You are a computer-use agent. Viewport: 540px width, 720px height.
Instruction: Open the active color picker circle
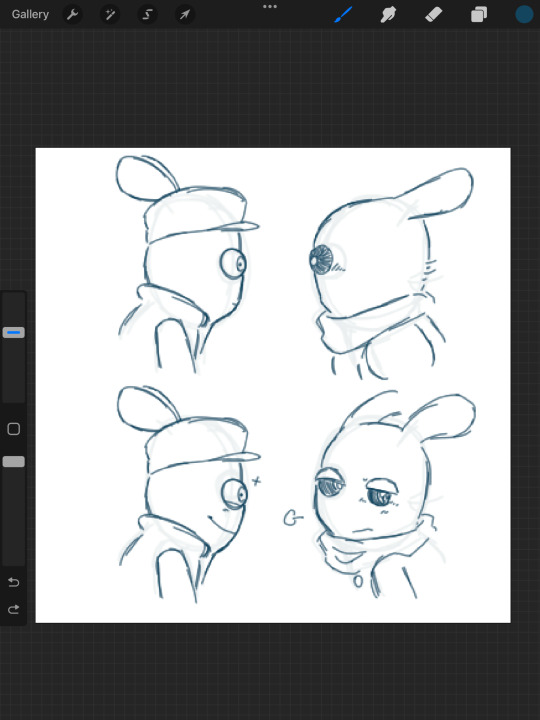coord(524,14)
